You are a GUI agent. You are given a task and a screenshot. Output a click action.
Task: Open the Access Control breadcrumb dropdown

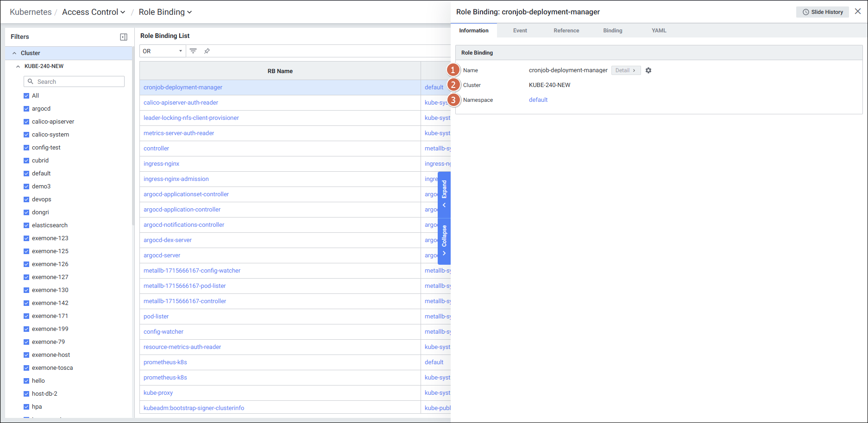[x=94, y=12]
